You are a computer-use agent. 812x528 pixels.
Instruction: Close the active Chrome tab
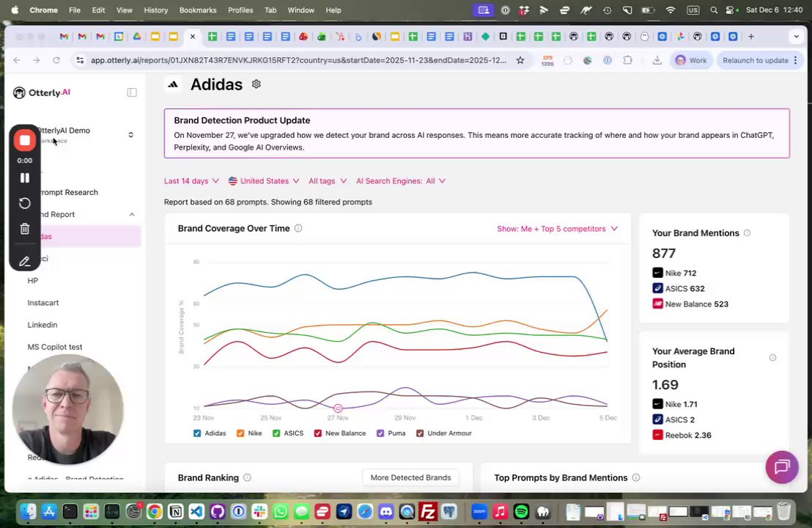193,36
